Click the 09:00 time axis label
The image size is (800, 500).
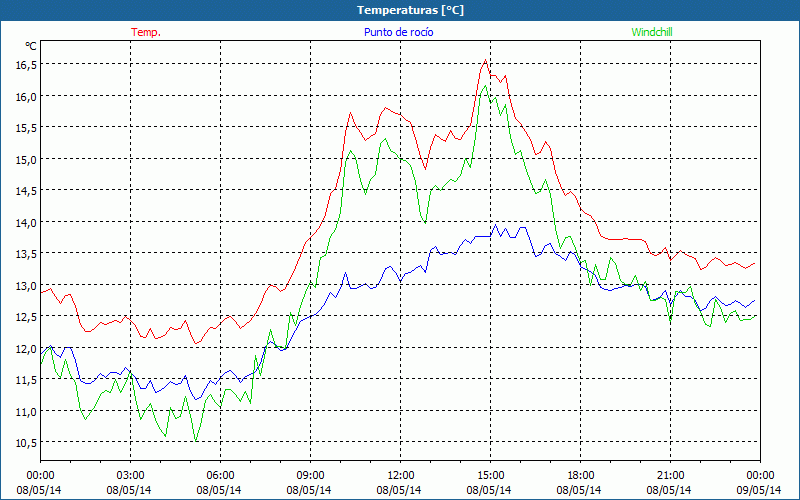click(x=310, y=476)
